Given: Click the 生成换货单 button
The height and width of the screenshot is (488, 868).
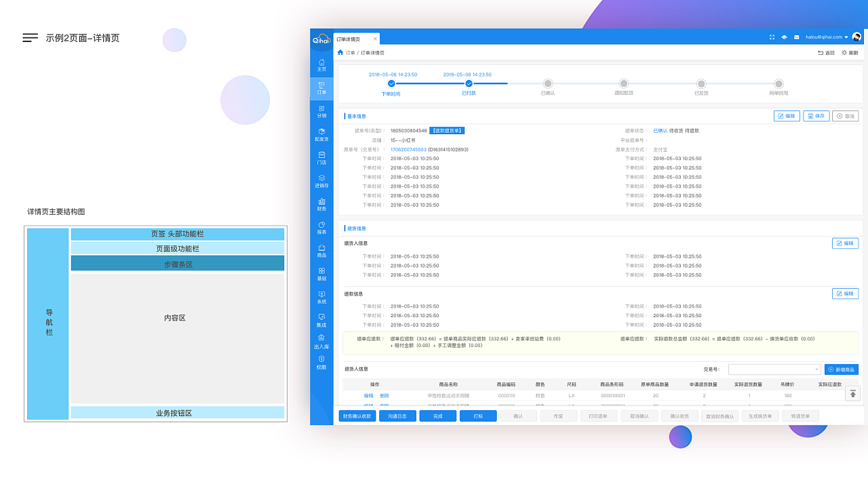Looking at the screenshot, I should 760,416.
